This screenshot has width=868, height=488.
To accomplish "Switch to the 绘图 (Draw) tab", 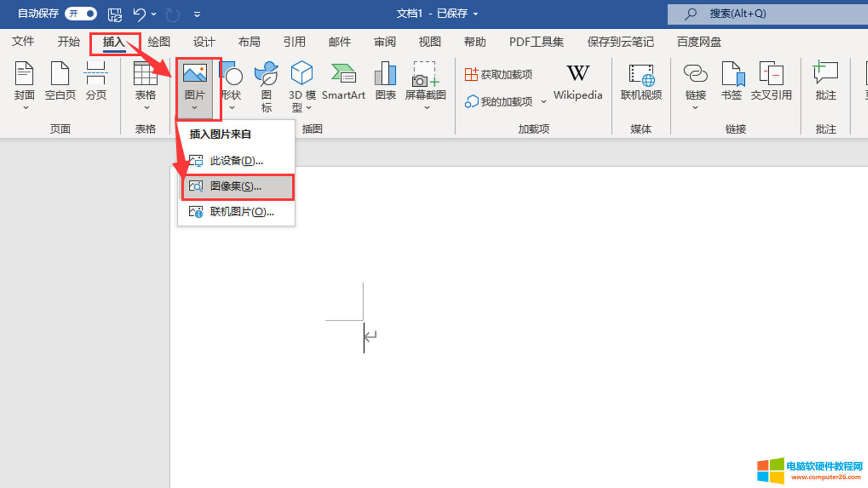I will pos(159,42).
